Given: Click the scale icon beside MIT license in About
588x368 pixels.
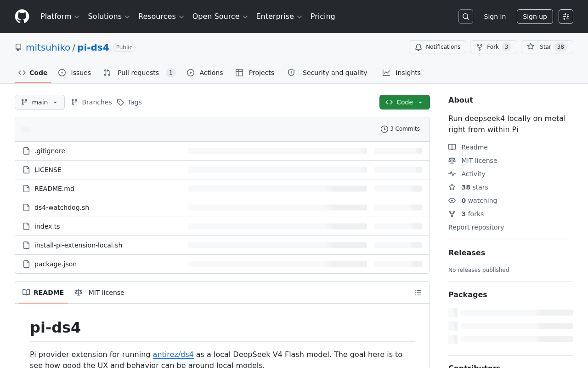Looking at the screenshot, I should tap(452, 161).
